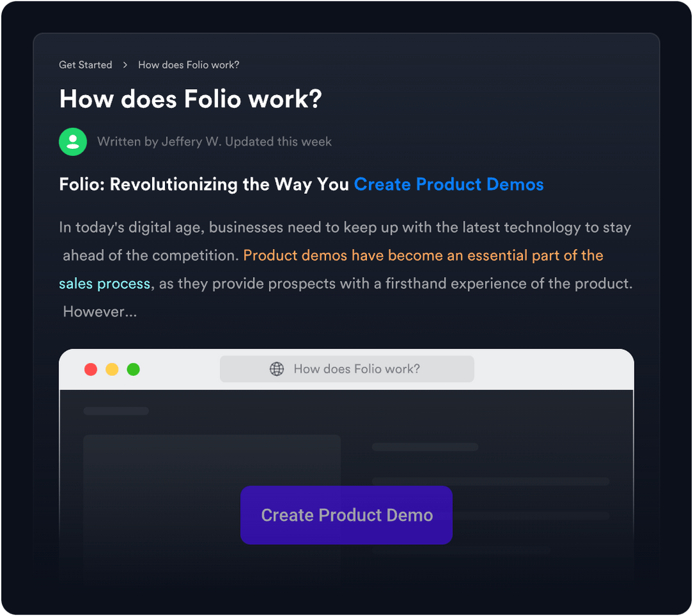Click the yellow traffic-light dot in the browser mockup
Image resolution: width=693 pixels, height=616 pixels.
[x=112, y=369]
